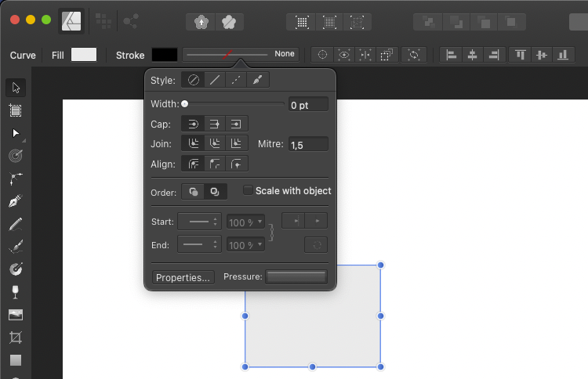588x379 pixels.
Task: Expand the stroke width None dropdown in toolbar
Action: click(241, 54)
